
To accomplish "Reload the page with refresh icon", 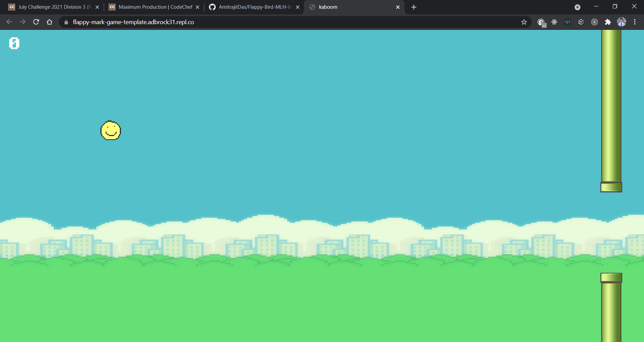I will tap(36, 22).
